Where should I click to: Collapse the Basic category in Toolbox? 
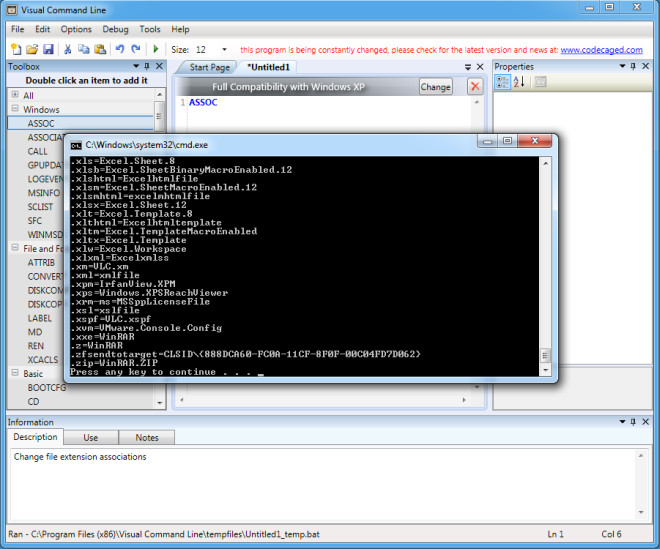tap(15, 373)
